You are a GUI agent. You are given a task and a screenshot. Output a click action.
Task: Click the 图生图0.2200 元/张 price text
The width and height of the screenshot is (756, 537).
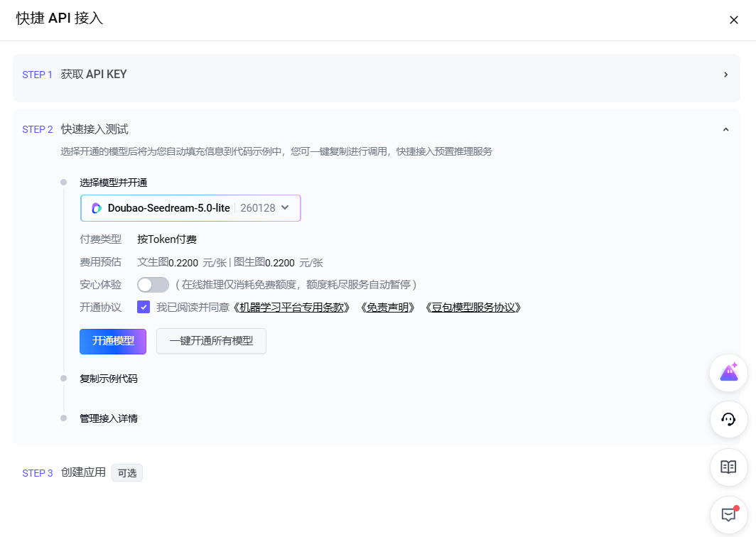tap(279, 263)
